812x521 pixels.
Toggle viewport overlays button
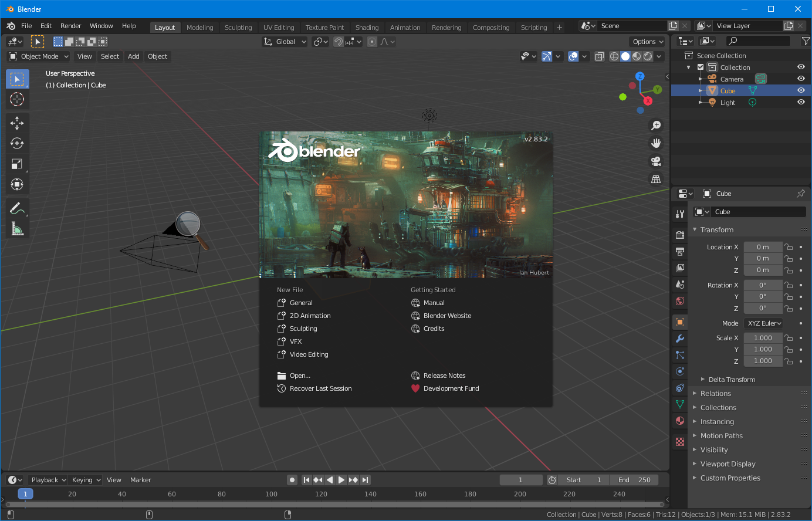pos(573,56)
